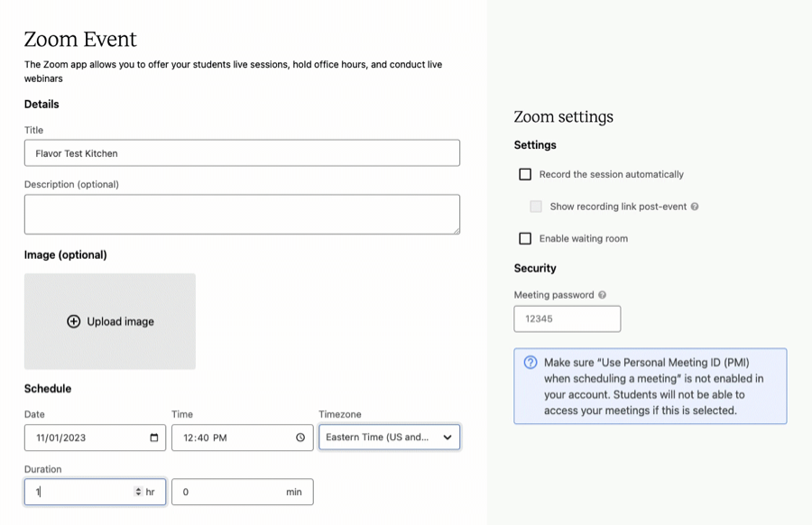Viewport: 812px width, 525px height.
Task: Click help icon beside Show recording link
Action: 695,207
